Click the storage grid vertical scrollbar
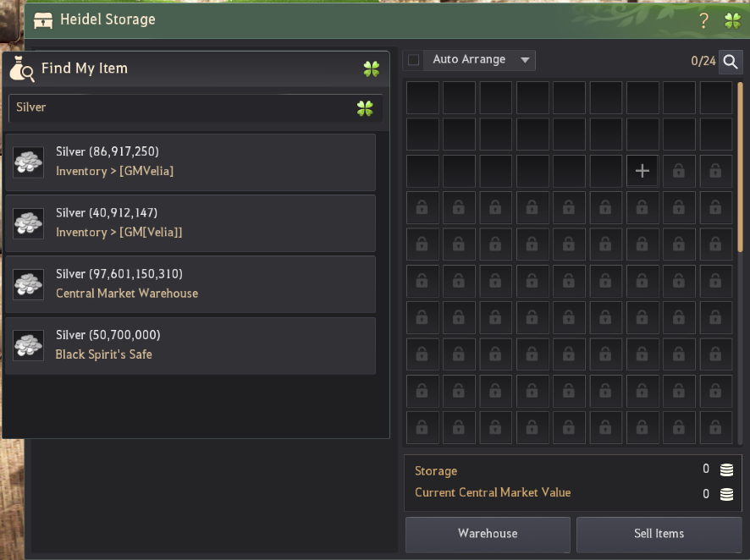This screenshot has height=560, width=750. coord(740,167)
